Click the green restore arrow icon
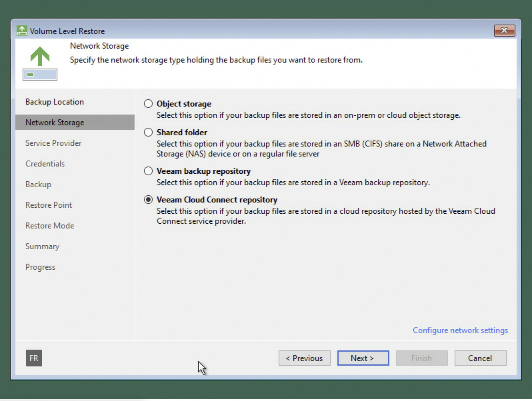Screen dimensions: 532x401 coord(40,63)
